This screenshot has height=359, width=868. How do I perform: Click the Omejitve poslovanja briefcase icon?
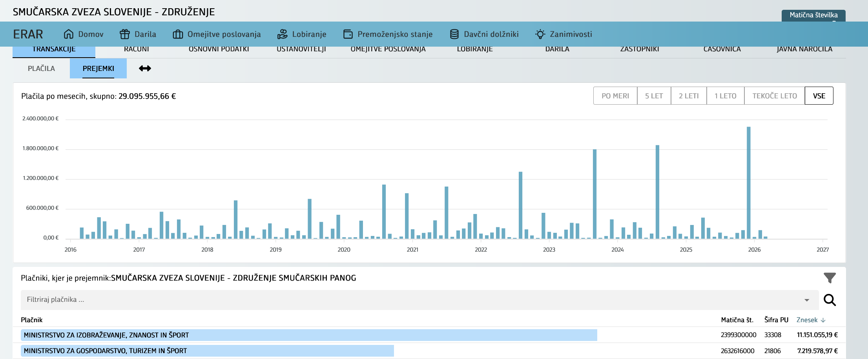pos(178,34)
